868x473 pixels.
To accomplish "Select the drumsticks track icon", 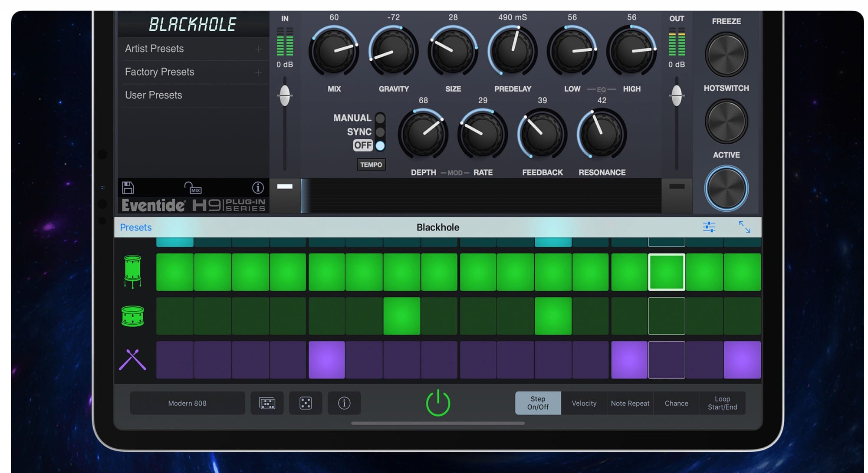I will pyautogui.click(x=132, y=360).
